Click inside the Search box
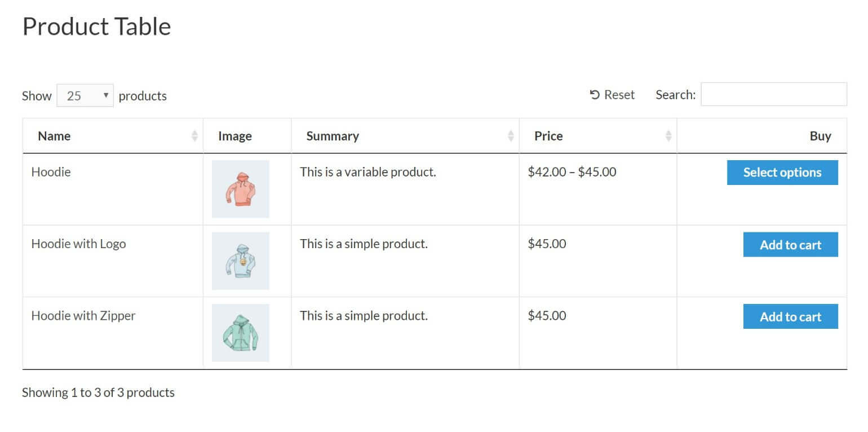 click(773, 94)
